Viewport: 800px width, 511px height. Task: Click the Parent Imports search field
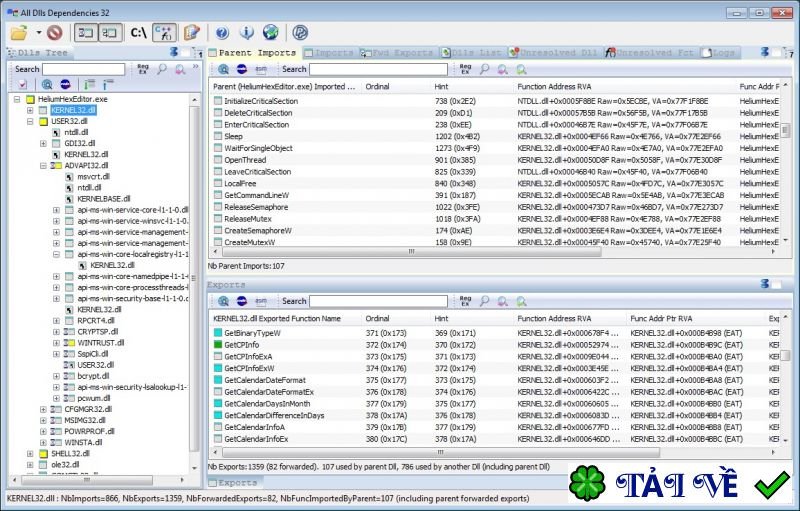378,69
